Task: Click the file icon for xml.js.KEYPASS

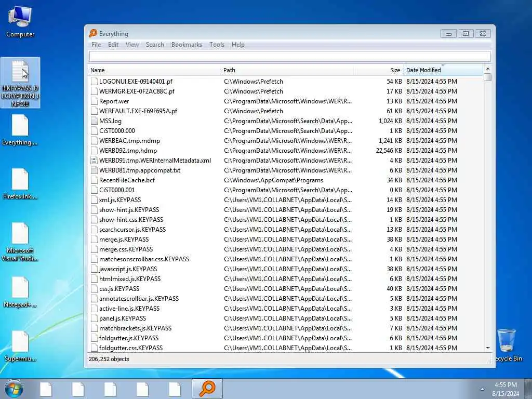Action: (x=94, y=200)
